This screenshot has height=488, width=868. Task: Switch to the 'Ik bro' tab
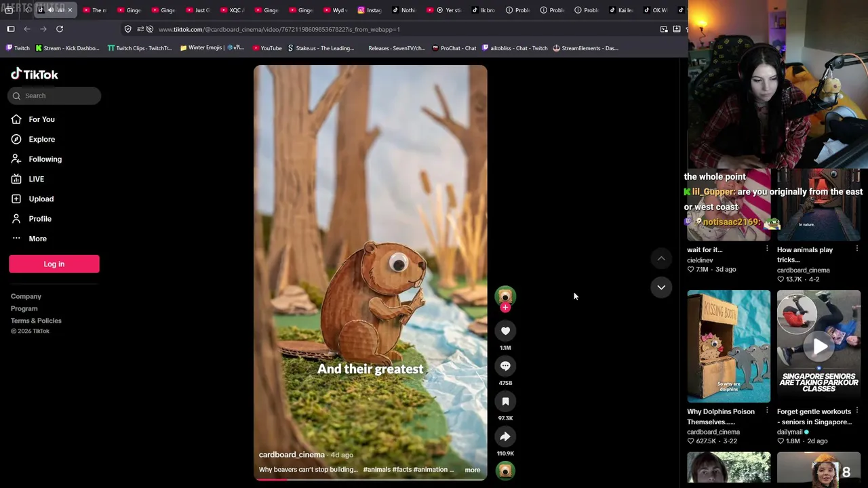click(x=484, y=10)
